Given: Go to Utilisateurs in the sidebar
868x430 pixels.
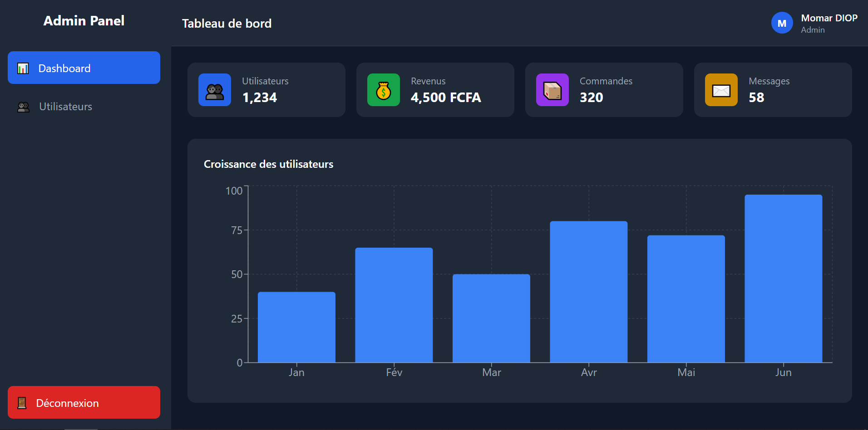Looking at the screenshot, I should [84, 107].
